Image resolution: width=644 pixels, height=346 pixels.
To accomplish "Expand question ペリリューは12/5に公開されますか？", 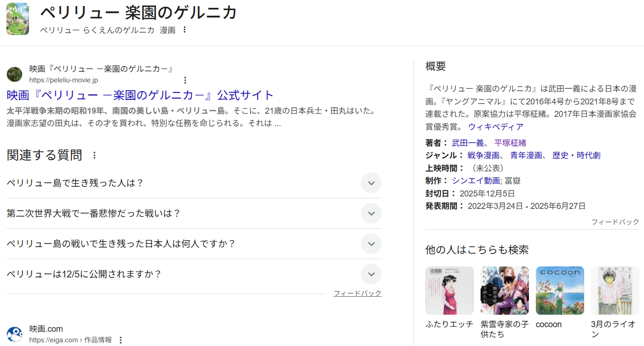I will 371,274.
